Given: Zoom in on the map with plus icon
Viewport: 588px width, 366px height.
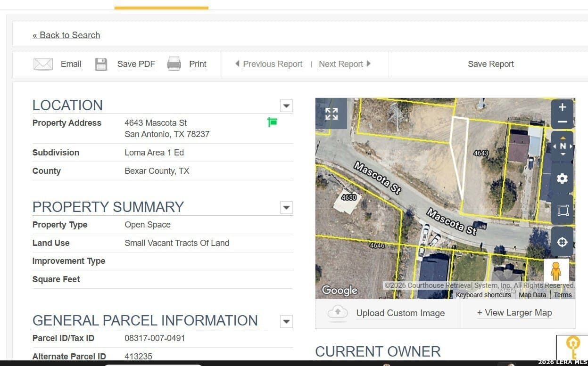Looking at the screenshot, I should pos(562,106).
